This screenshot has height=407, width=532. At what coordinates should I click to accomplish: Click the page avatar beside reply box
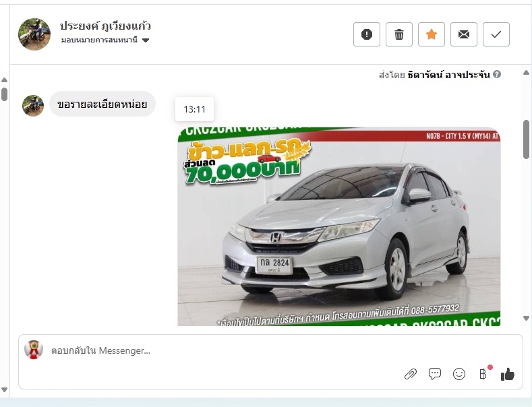point(34,350)
